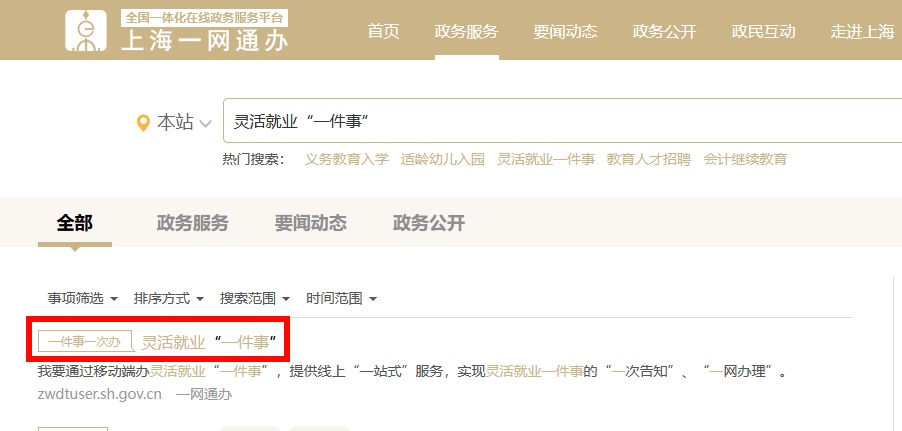Click the zwdtuser.sh.gov.cn source text
Viewport: 902px width, 431px height.
point(100,395)
